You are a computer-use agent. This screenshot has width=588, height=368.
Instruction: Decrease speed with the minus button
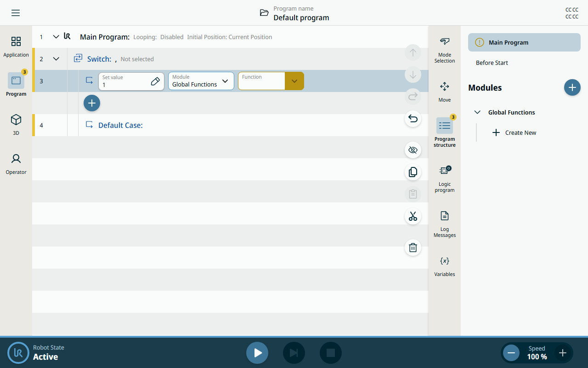(x=511, y=353)
